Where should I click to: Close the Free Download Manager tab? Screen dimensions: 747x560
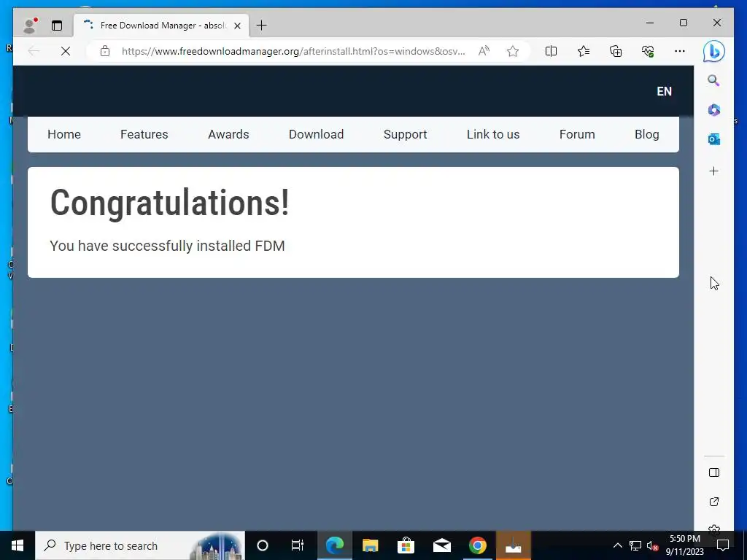point(237,26)
